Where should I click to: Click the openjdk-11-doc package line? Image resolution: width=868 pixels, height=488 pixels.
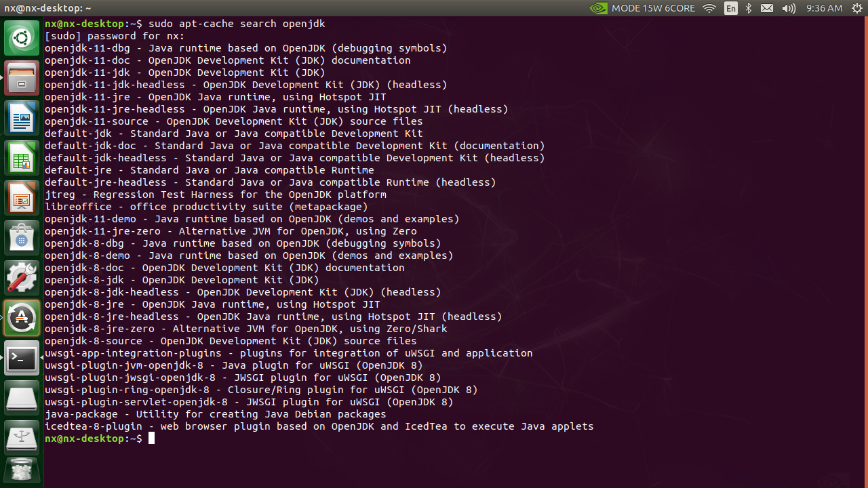click(228, 60)
